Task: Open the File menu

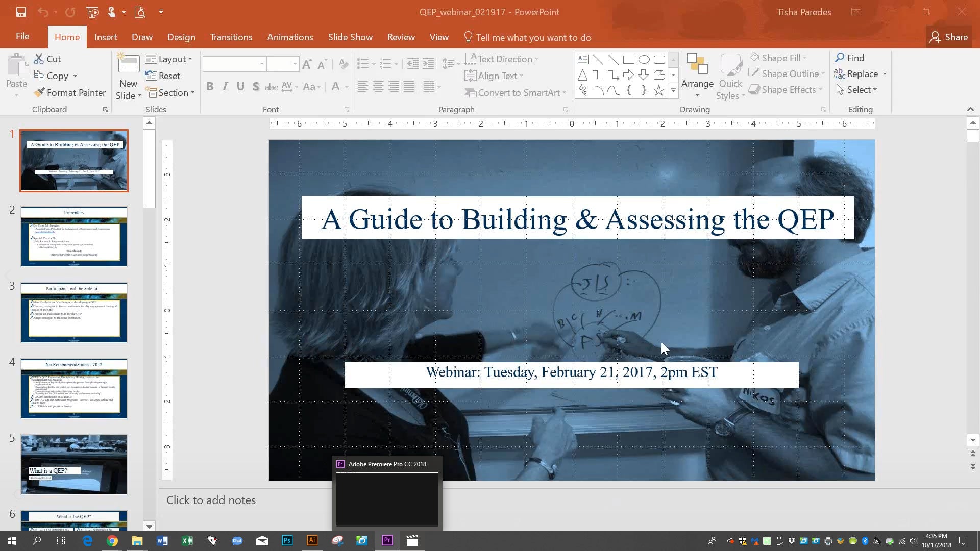Action: 22,37
